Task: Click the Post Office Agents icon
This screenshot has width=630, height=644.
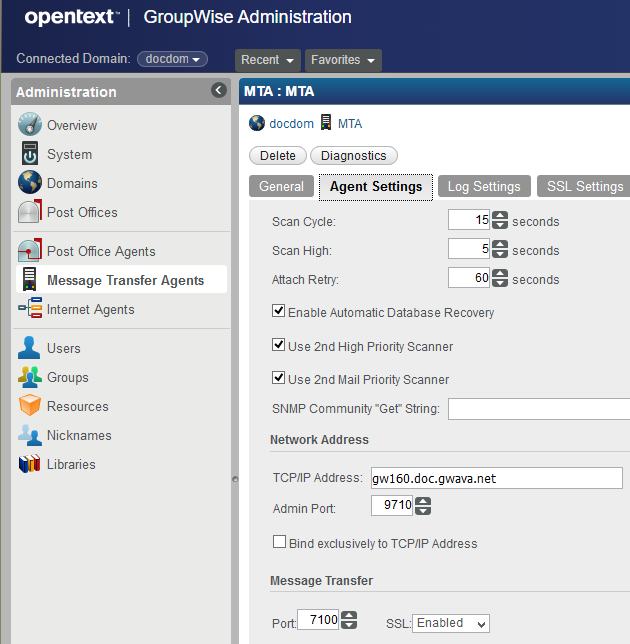Action: click(30, 250)
